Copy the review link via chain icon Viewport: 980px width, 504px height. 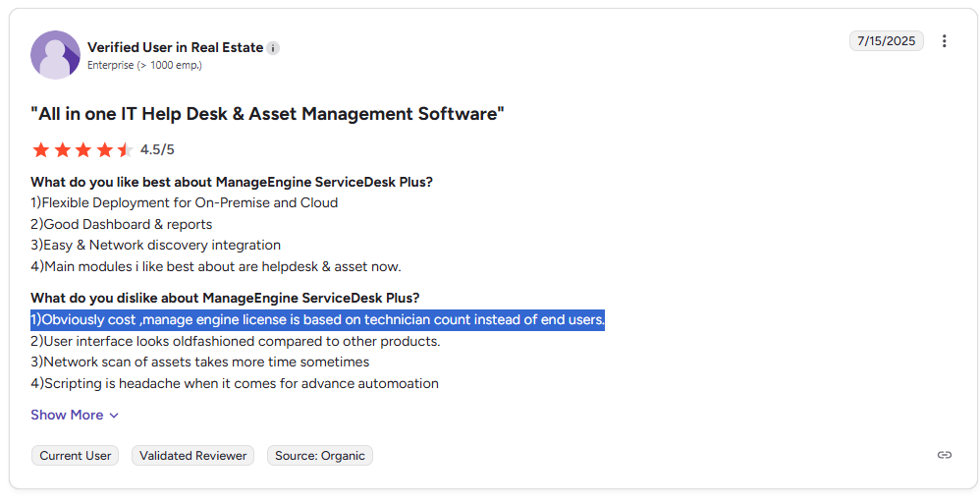pos(945,455)
